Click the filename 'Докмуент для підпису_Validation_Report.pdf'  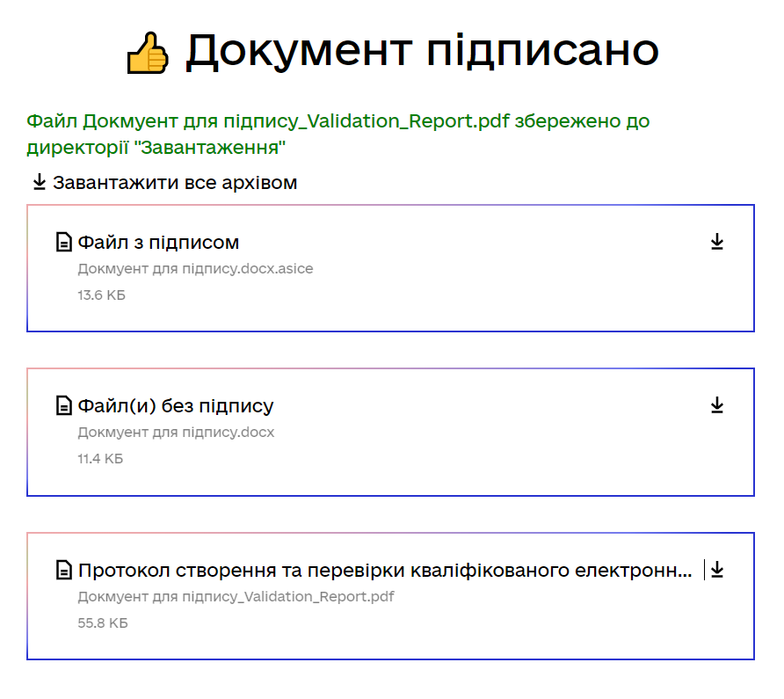(x=236, y=597)
